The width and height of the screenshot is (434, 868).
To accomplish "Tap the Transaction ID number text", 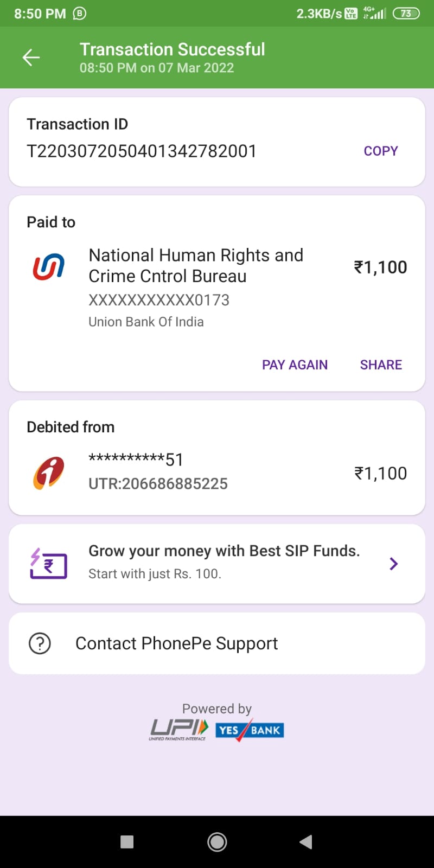I will (142, 151).
